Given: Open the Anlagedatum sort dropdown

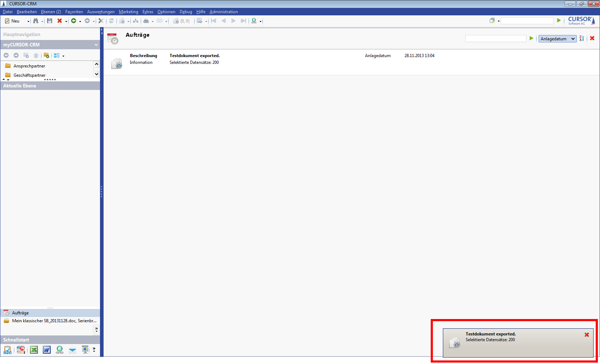Looking at the screenshot, I should (x=557, y=39).
